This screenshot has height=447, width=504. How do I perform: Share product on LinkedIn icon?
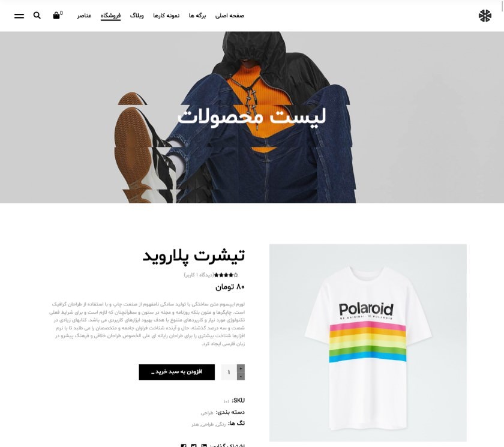click(204, 445)
